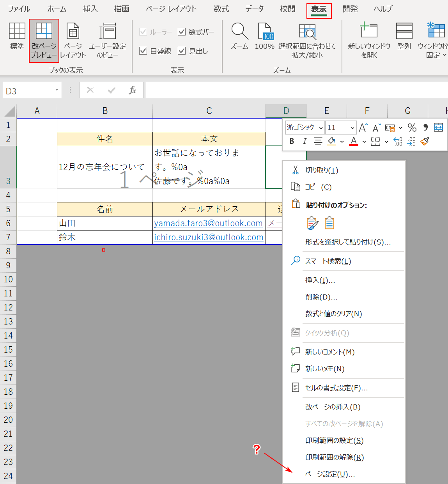Toggle bold in mini toolbar
The width and height of the screenshot is (448, 484).
292,141
